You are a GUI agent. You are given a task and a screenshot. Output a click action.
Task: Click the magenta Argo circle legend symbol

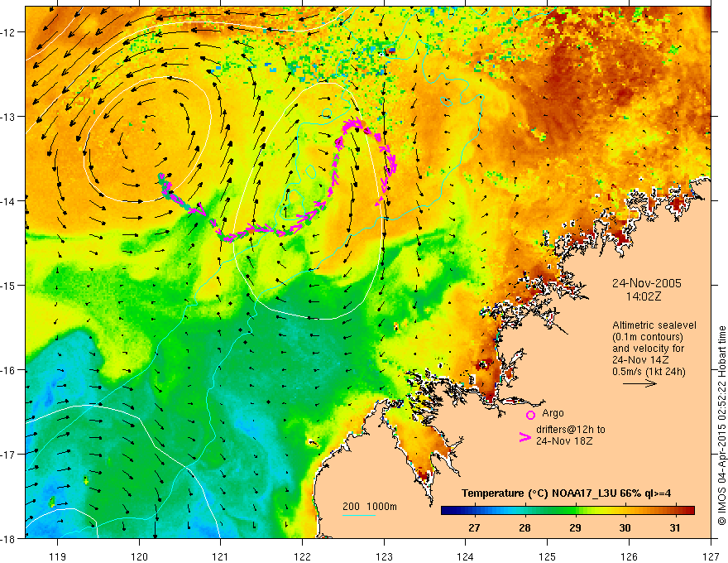[530, 415]
